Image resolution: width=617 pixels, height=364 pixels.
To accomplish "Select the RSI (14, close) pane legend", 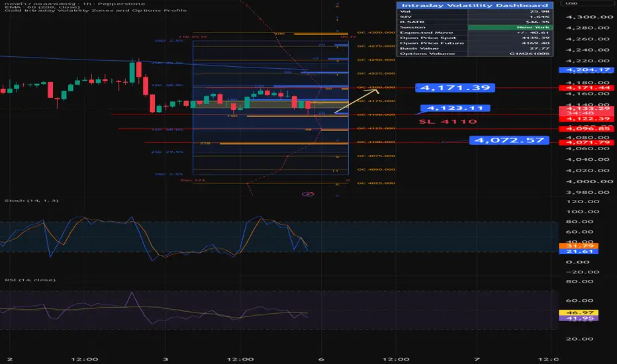I will 30,280.
